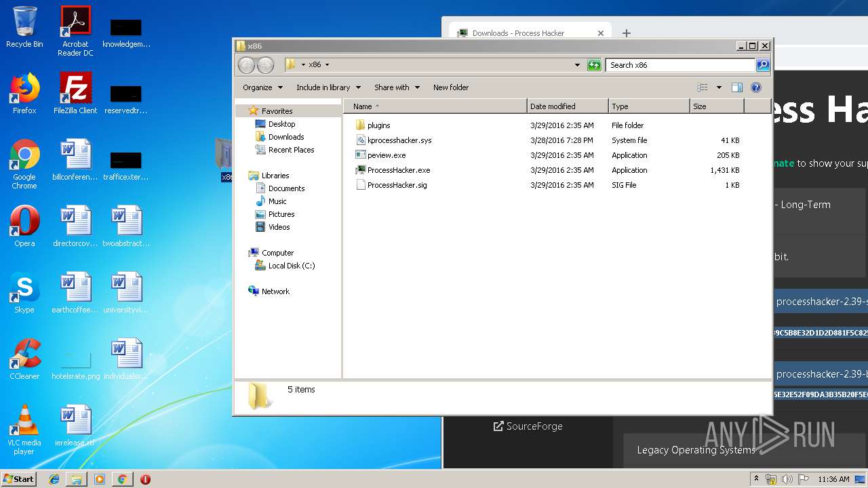This screenshot has width=868, height=488.
Task: Open Videos library
Action: pyautogui.click(x=279, y=227)
